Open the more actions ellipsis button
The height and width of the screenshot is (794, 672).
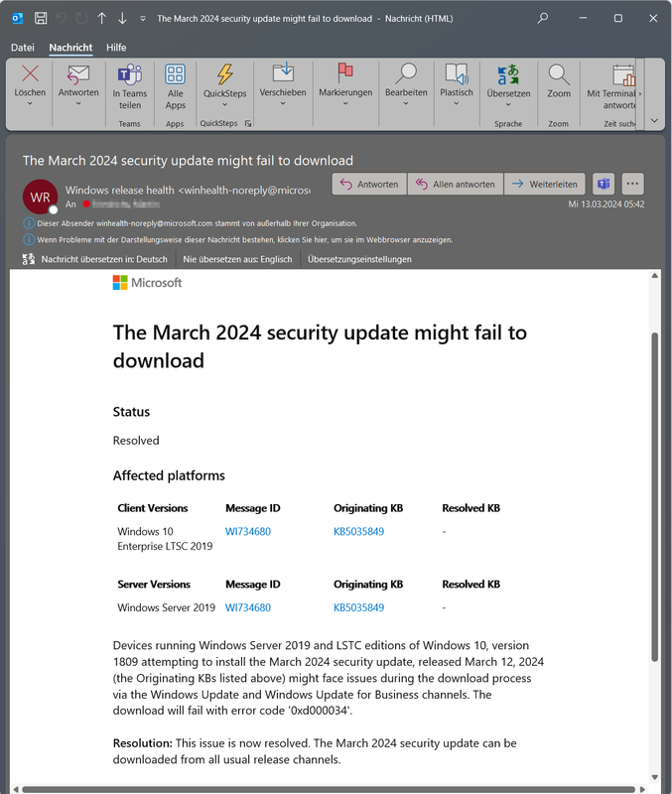[x=632, y=184]
